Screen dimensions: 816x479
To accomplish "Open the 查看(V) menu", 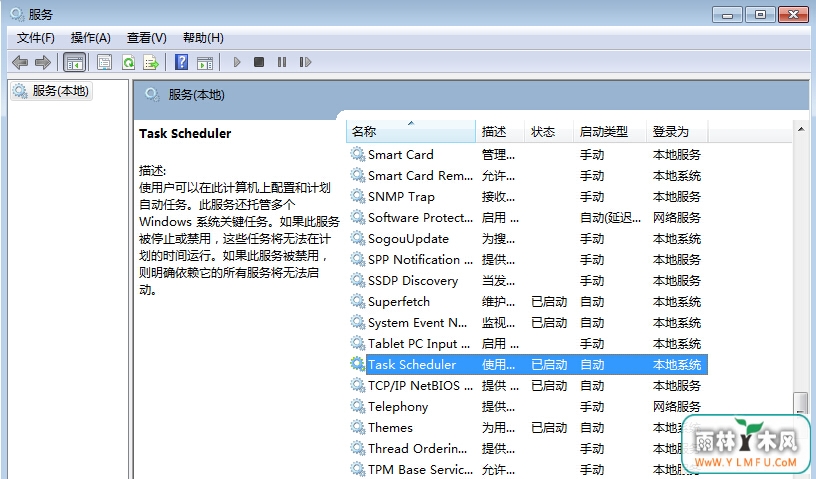I will coord(146,38).
